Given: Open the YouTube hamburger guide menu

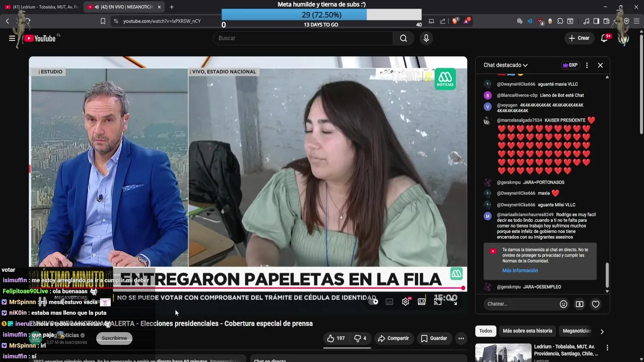Looking at the screenshot, I should click(x=12, y=38).
